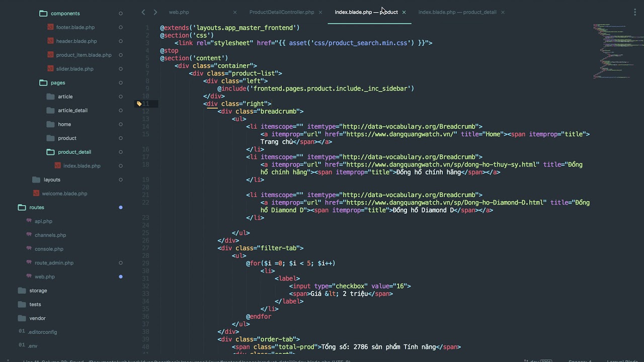Click line number 1 in the gutter
Image resolution: width=644 pixels, height=362 pixels.
point(147,28)
